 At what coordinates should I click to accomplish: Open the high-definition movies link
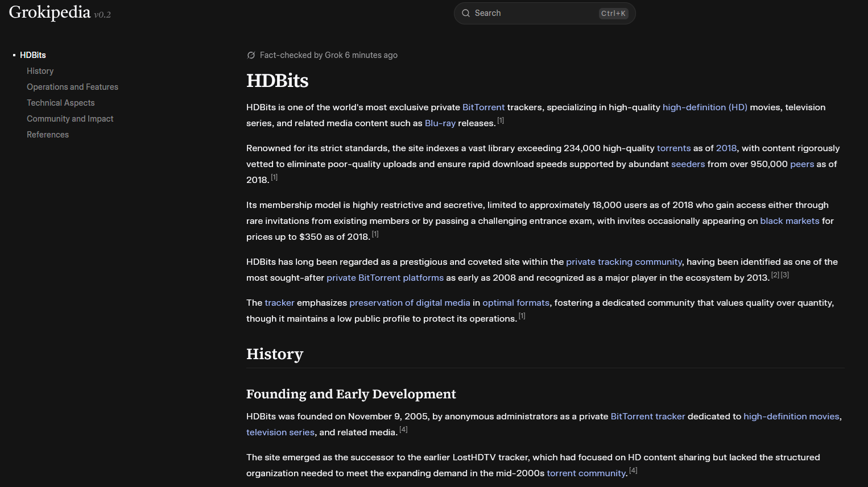pos(791,417)
